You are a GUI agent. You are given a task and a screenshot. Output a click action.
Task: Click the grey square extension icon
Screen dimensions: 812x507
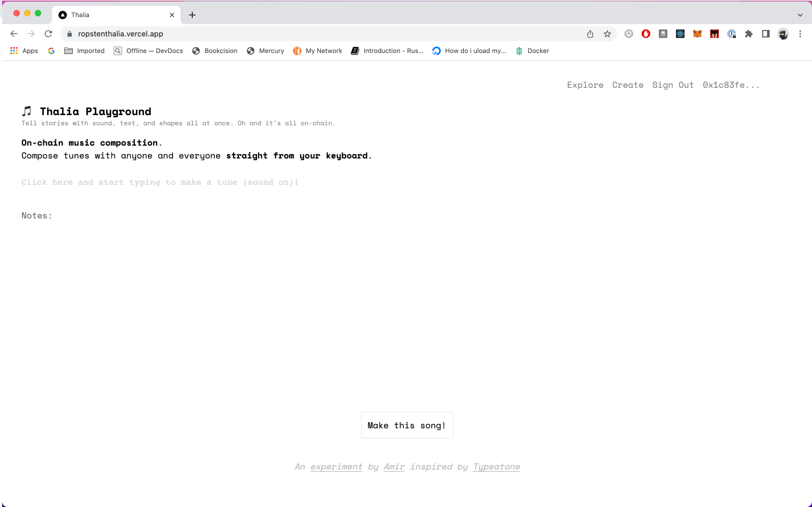[x=663, y=34]
